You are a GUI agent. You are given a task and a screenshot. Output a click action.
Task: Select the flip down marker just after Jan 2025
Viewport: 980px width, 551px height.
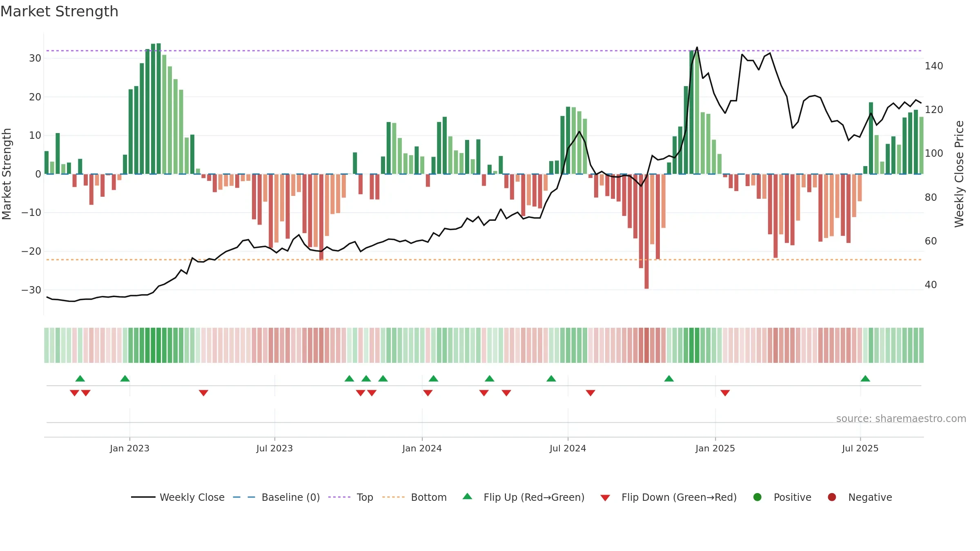[725, 393]
